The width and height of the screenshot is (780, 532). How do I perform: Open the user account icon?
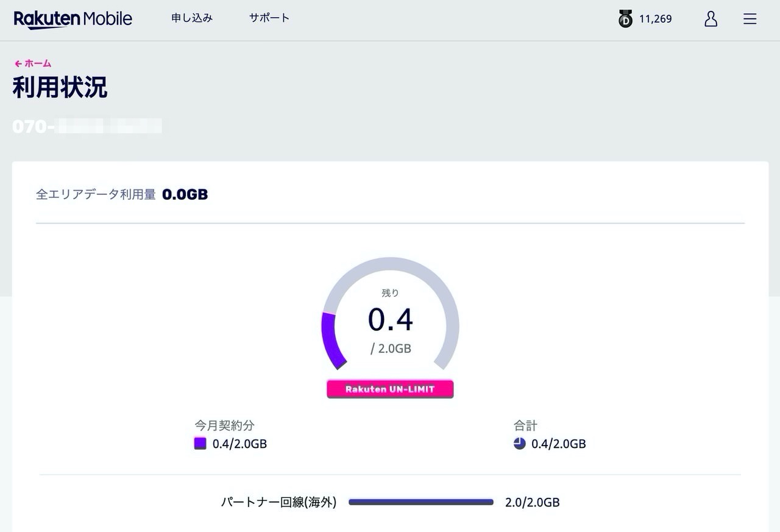click(711, 19)
